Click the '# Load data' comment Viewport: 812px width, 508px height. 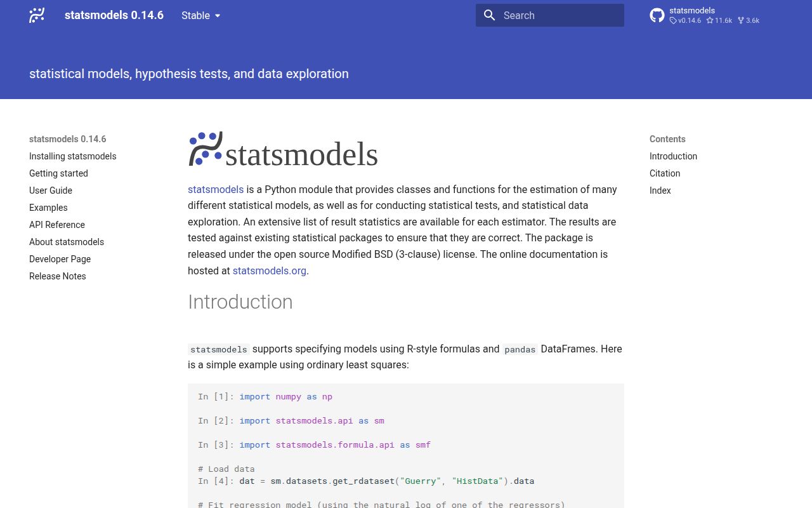pyautogui.click(x=226, y=469)
